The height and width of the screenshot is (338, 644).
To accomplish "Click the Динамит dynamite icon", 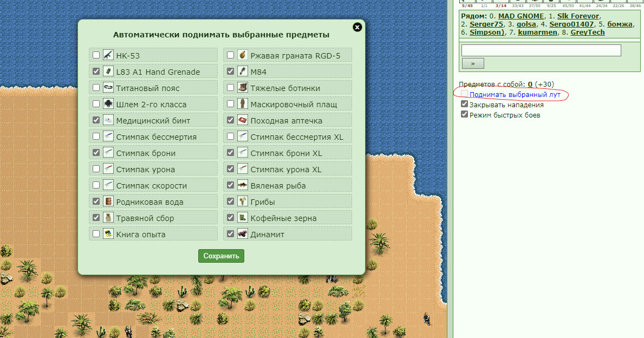I will point(242,234).
